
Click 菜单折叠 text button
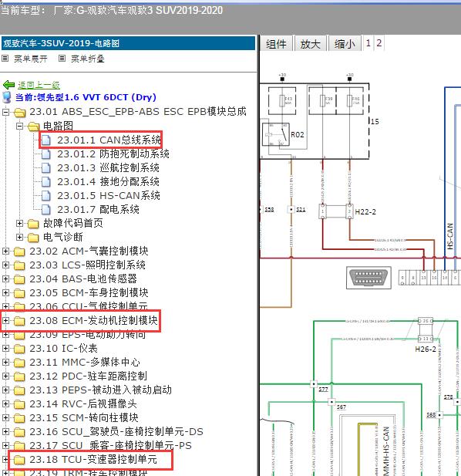coord(88,59)
